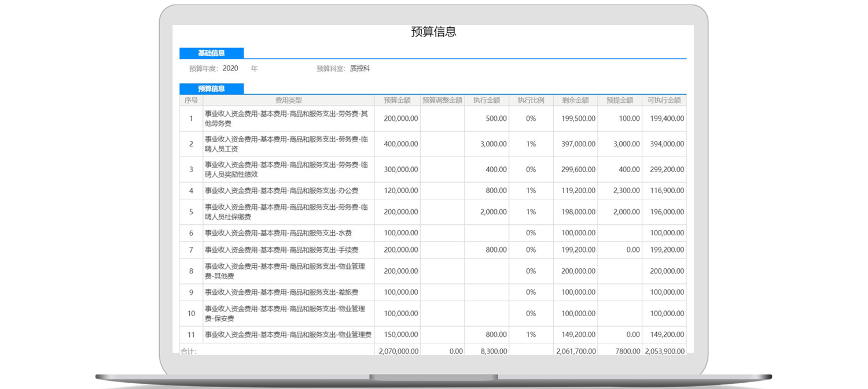868x389 pixels.
Task: Click the 执行金额 column header
Action: pos(486,101)
